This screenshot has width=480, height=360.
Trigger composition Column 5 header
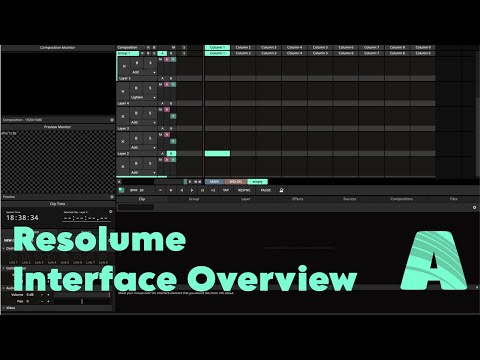(320, 48)
